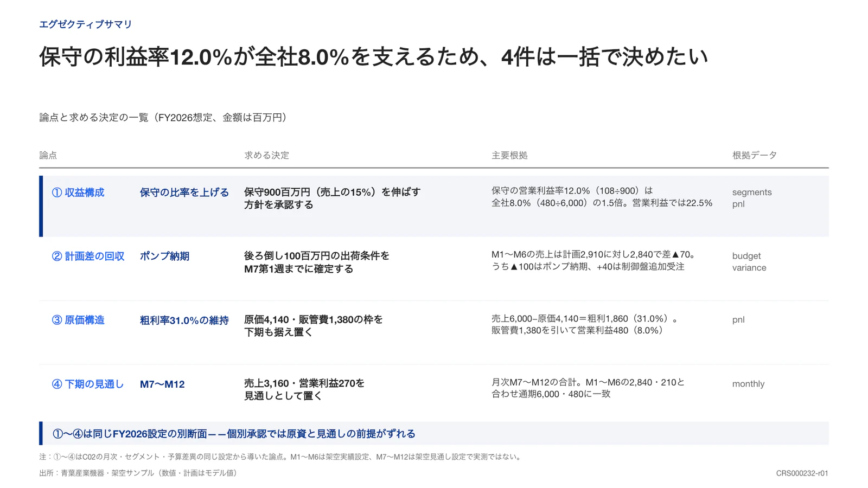Select the ③ 原価構造 row label
Screen dimensions: 868x488
78,320
